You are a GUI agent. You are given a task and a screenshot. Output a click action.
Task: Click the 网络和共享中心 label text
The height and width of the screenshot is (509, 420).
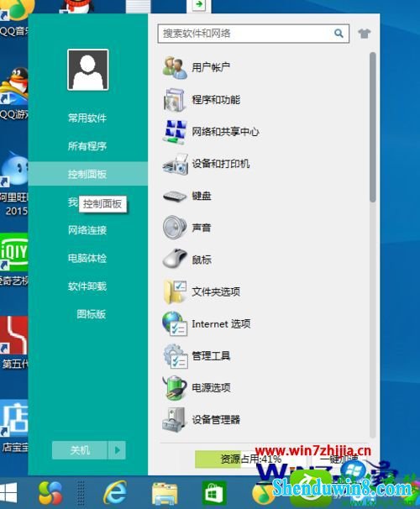pos(226,132)
